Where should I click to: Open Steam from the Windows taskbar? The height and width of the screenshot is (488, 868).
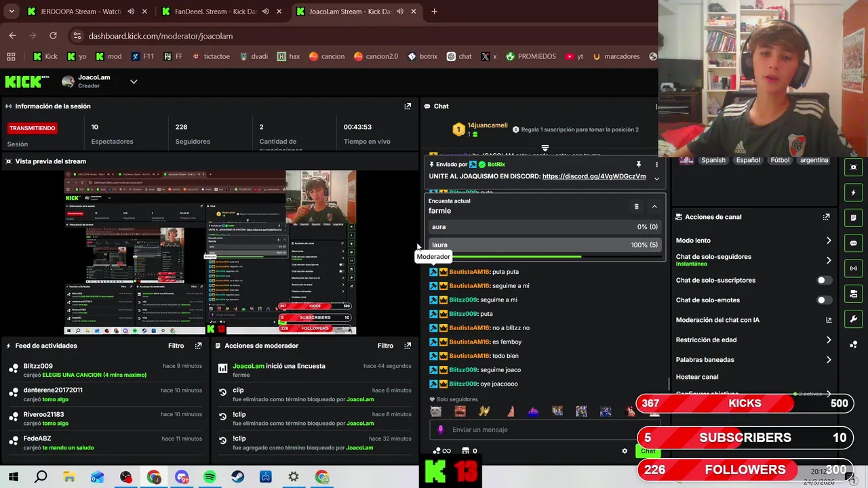(237, 477)
